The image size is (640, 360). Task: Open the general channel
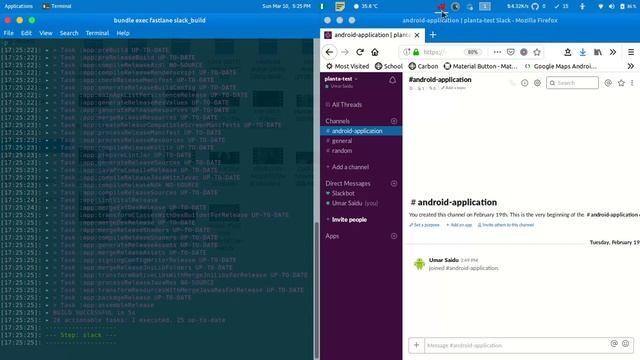pos(342,141)
